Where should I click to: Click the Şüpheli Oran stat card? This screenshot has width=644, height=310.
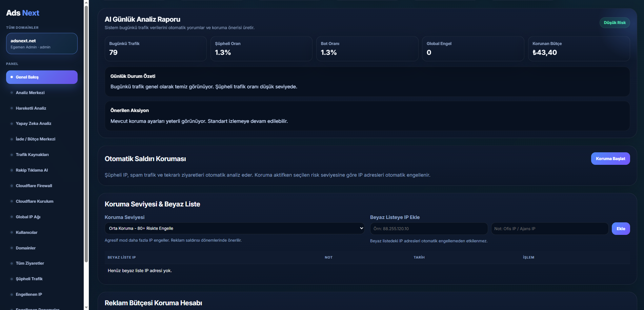[261, 49]
